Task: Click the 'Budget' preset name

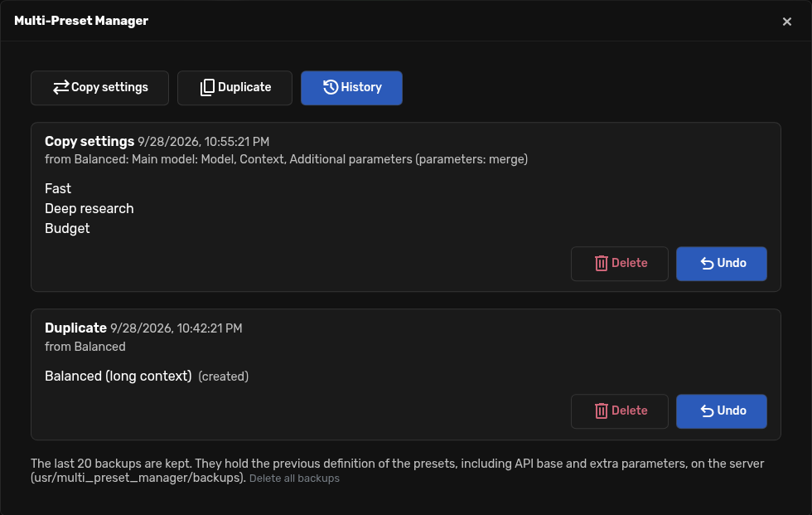Action: click(x=67, y=229)
